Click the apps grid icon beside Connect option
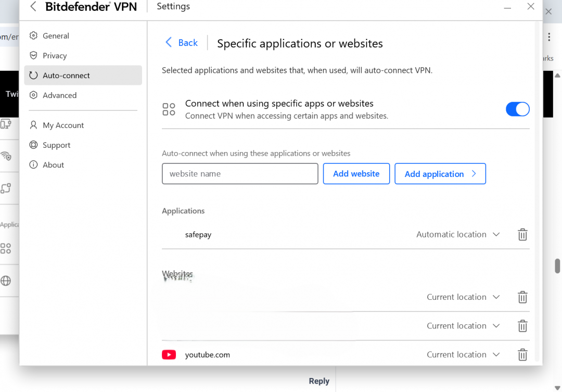562x392 pixels. 169,109
